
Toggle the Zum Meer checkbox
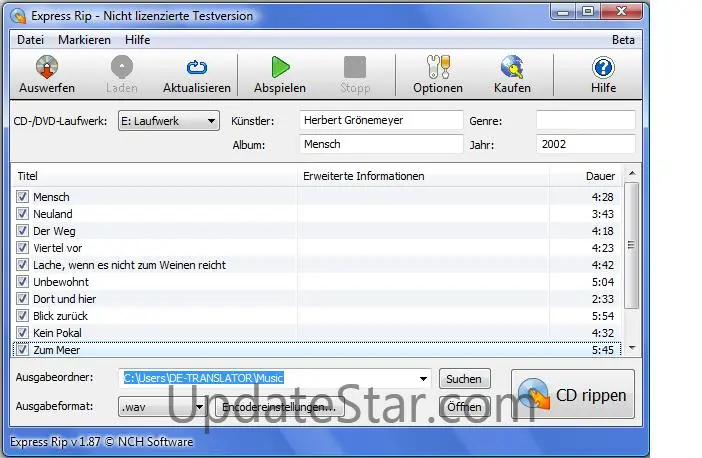pos(22,350)
